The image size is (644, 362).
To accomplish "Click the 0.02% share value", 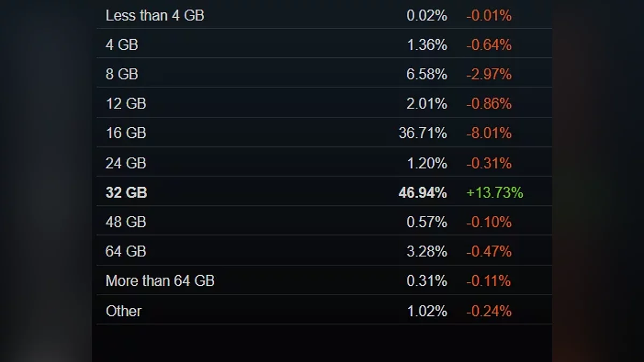I will [x=427, y=16].
